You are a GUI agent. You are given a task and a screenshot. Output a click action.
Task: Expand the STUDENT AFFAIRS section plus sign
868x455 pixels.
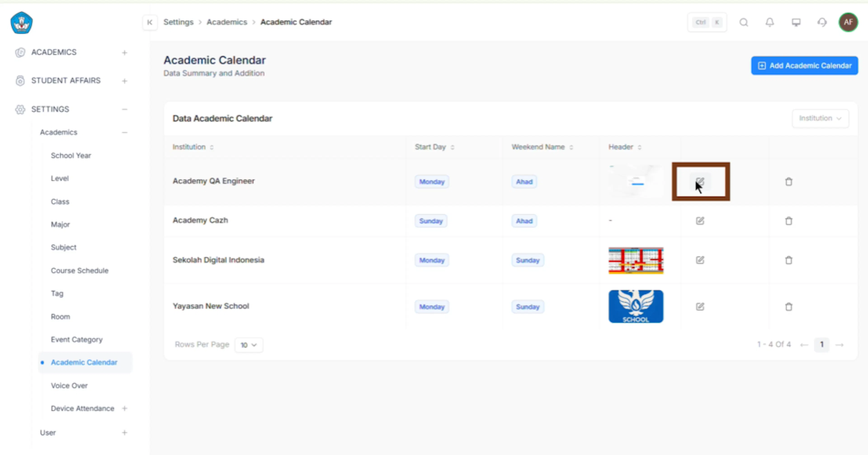click(x=125, y=81)
